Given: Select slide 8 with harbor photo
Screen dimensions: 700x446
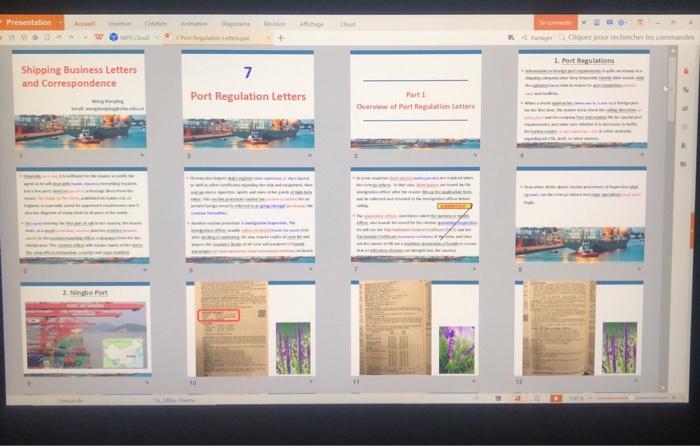Looking at the screenshot, I should (581, 214).
